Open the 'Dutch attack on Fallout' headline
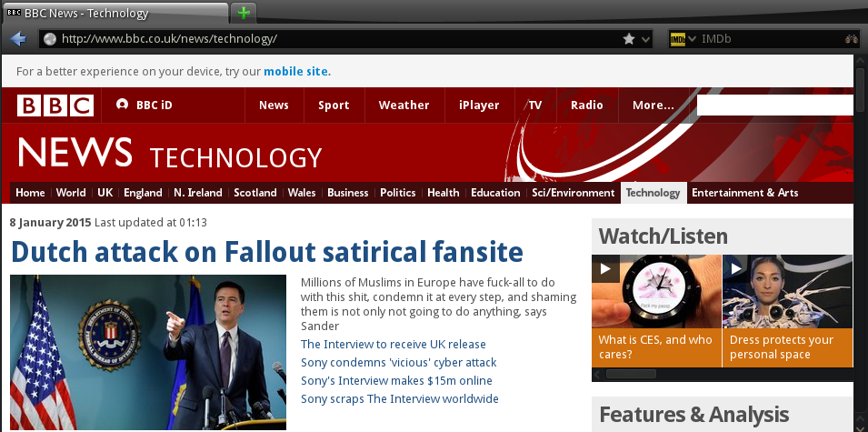 [267, 252]
